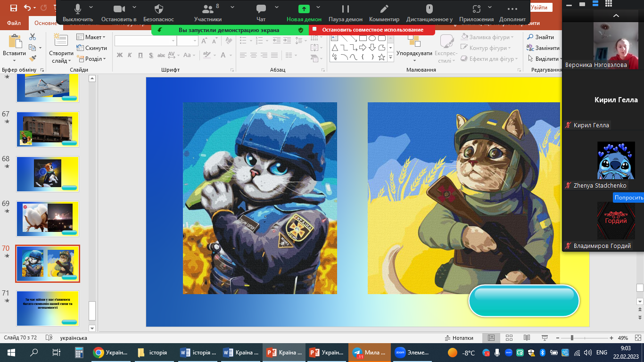Open Приложения in the Zoom toolbar
Image resolution: width=644 pixels, height=362 pixels.
pyautogui.click(x=477, y=13)
